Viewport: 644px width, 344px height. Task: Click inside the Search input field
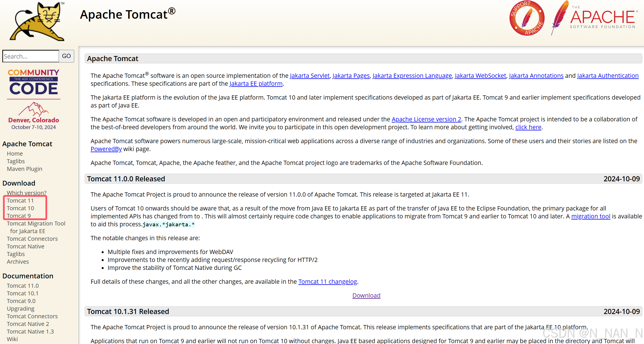pos(31,56)
